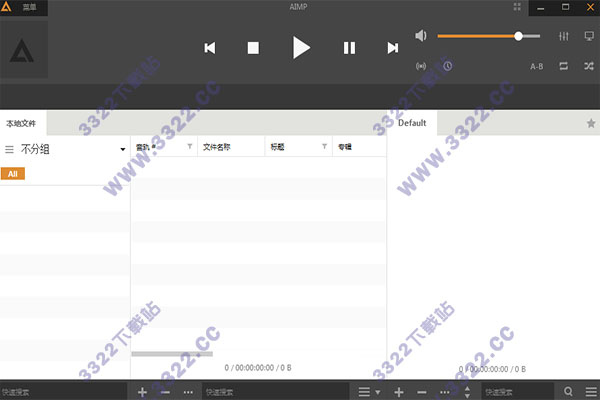This screenshot has width=600, height=400.
Task: Open the library list menu dropdown
Action: click(x=369, y=392)
